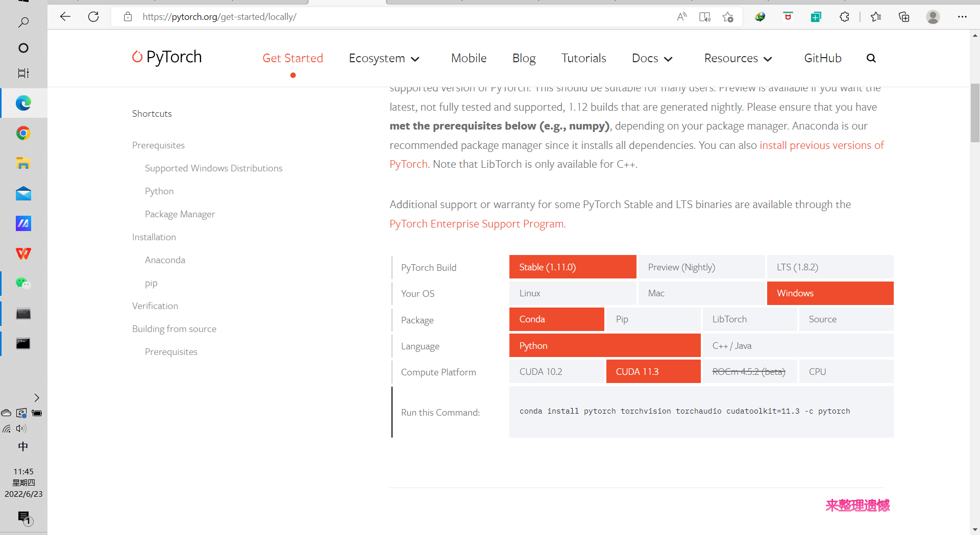Open Windows search from the taskbar
This screenshot has height=535, width=980.
23,22
